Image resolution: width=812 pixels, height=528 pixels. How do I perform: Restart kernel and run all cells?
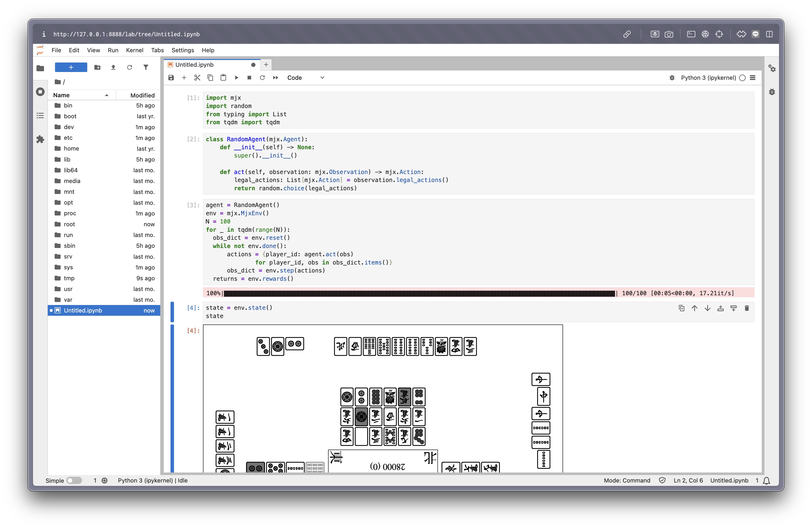coord(276,78)
